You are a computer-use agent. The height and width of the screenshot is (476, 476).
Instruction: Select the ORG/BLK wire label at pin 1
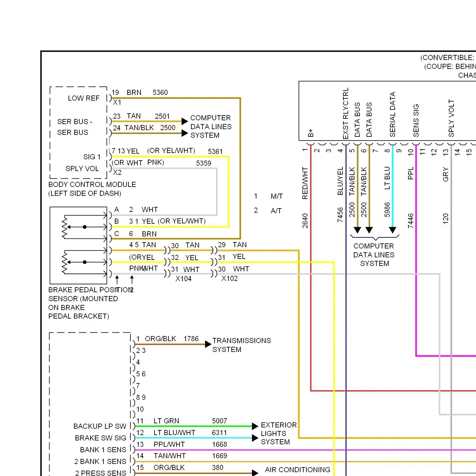coord(161,339)
